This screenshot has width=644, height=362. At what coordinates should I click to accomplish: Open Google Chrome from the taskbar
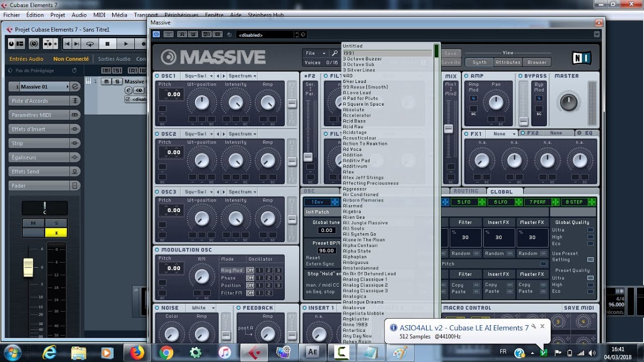point(167,352)
